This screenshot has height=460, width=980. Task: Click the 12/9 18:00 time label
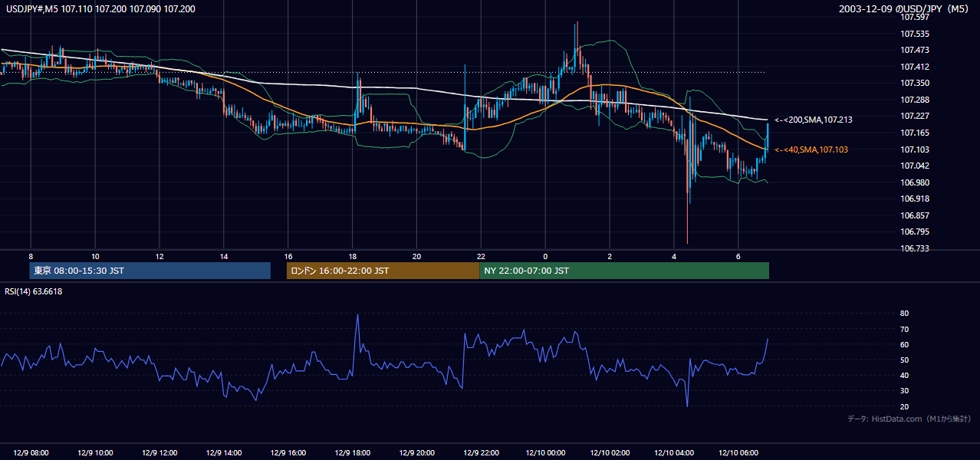click(353, 453)
